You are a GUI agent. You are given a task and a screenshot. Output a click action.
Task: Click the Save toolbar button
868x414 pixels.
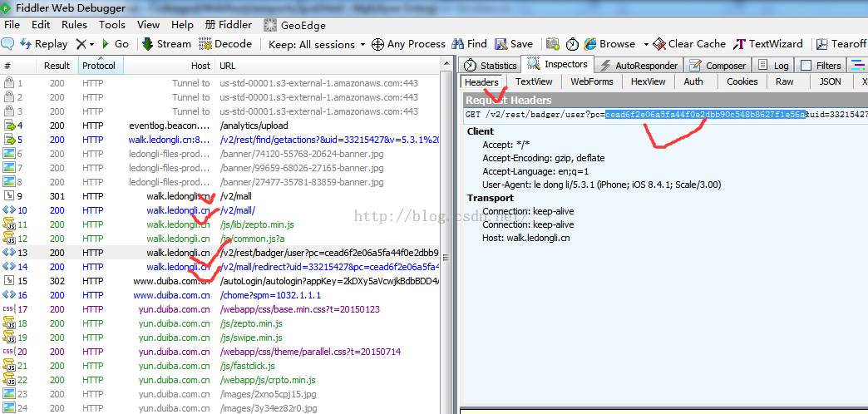(x=514, y=44)
